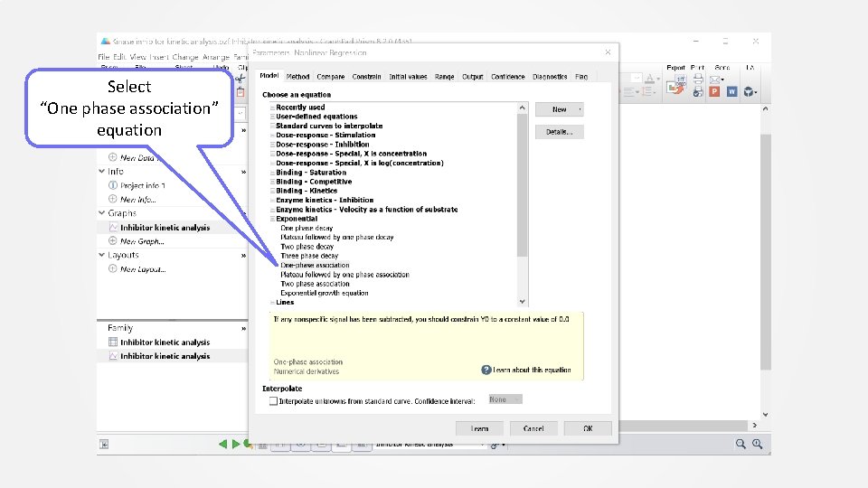Select 'One phase decay' equation
This screenshot has height=488, width=868.
[x=307, y=229]
